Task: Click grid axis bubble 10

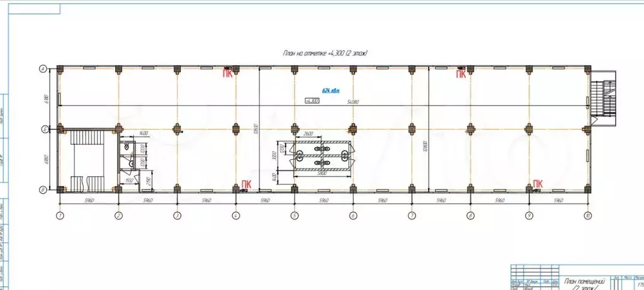Action: (588, 215)
